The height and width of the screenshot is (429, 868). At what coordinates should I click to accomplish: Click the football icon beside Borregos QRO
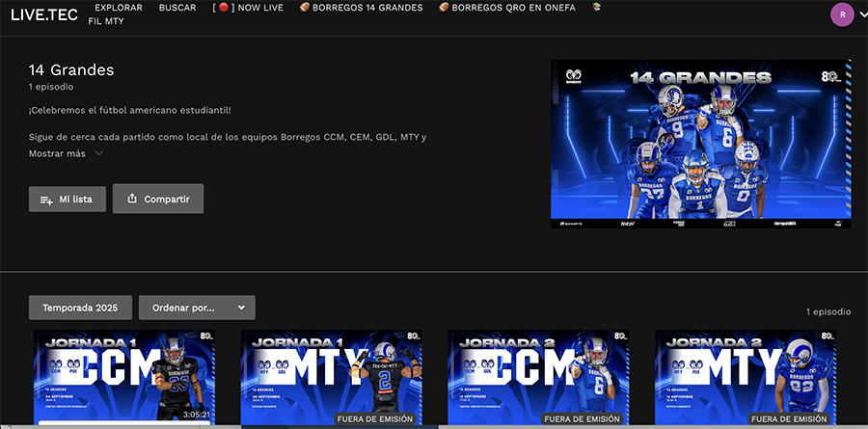(x=444, y=8)
